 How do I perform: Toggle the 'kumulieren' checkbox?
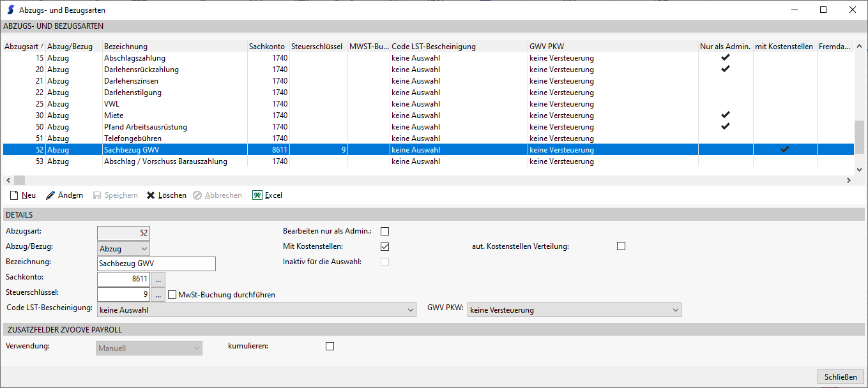pyautogui.click(x=330, y=347)
